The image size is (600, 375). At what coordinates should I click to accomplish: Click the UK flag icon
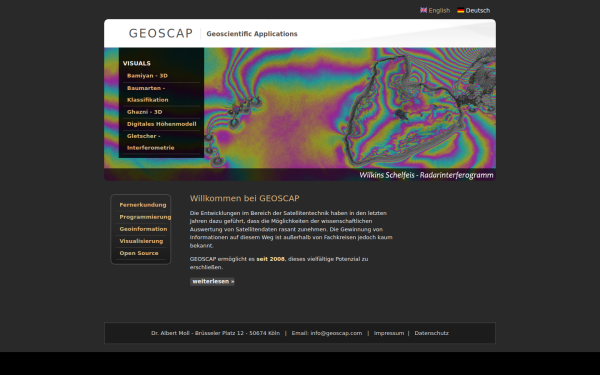(423, 10)
